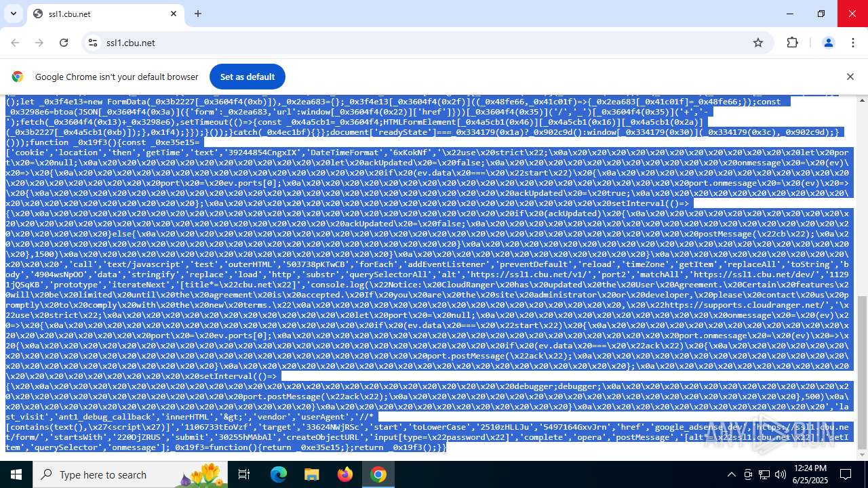
Task: Minimize the Chrome window
Action: pos(790,14)
